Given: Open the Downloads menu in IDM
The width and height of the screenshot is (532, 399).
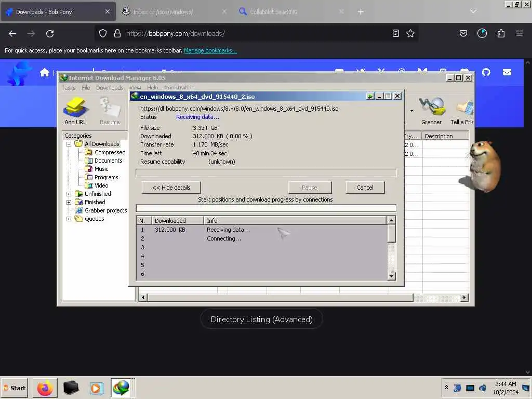Looking at the screenshot, I should tap(110, 88).
